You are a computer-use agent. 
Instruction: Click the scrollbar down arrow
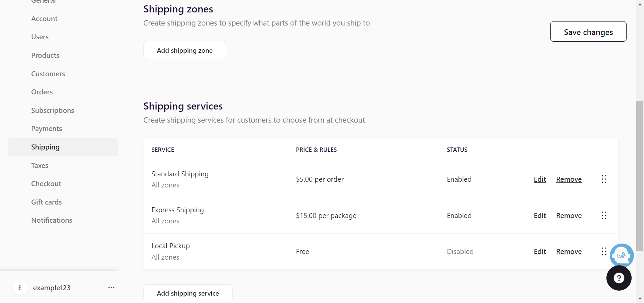[x=640, y=299]
